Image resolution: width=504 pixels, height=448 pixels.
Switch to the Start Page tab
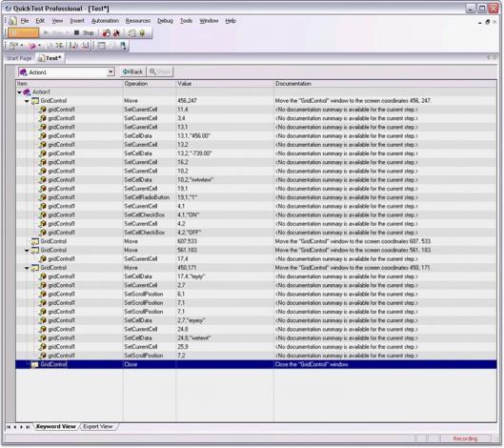pos(19,58)
